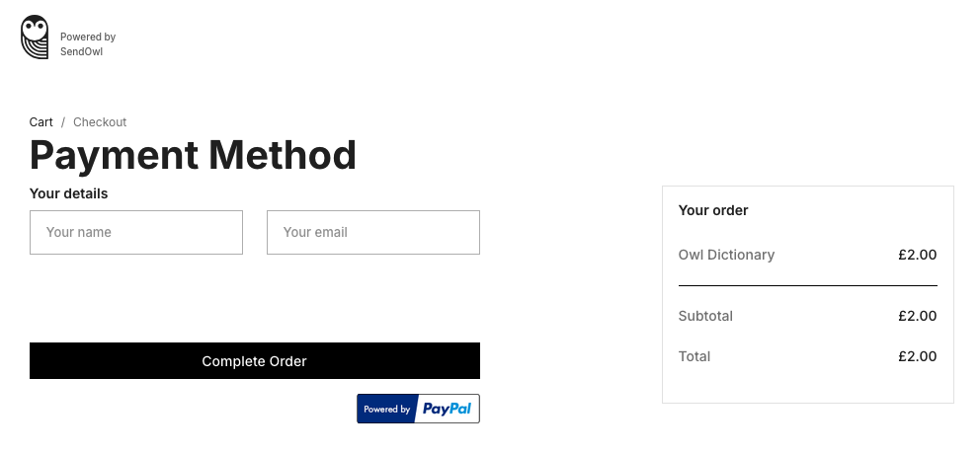Select the Owl Dictionary order item
Viewport: 980px width, 454px height.
pyautogui.click(x=726, y=255)
